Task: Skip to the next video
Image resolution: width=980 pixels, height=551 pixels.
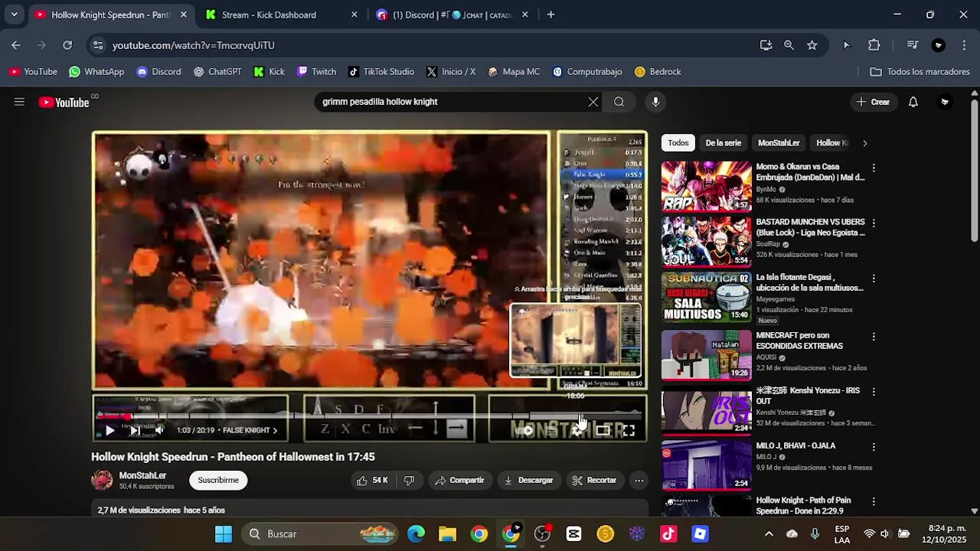Action: [134, 431]
